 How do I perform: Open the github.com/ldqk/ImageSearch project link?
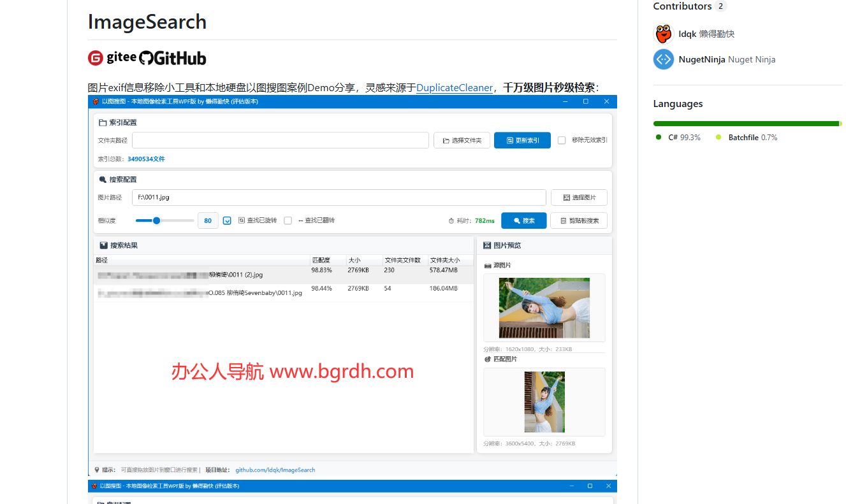click(x=275, y=470)
